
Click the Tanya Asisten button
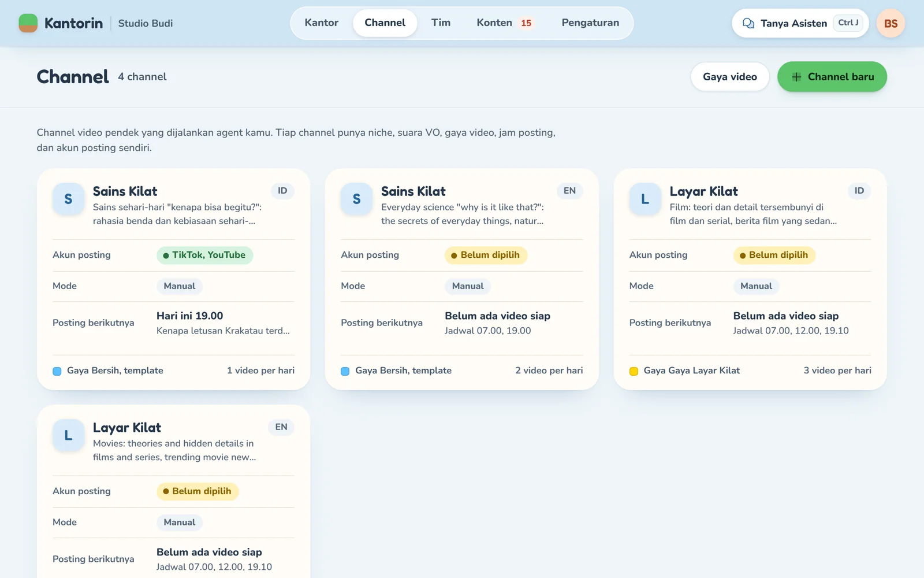[800, 23]
